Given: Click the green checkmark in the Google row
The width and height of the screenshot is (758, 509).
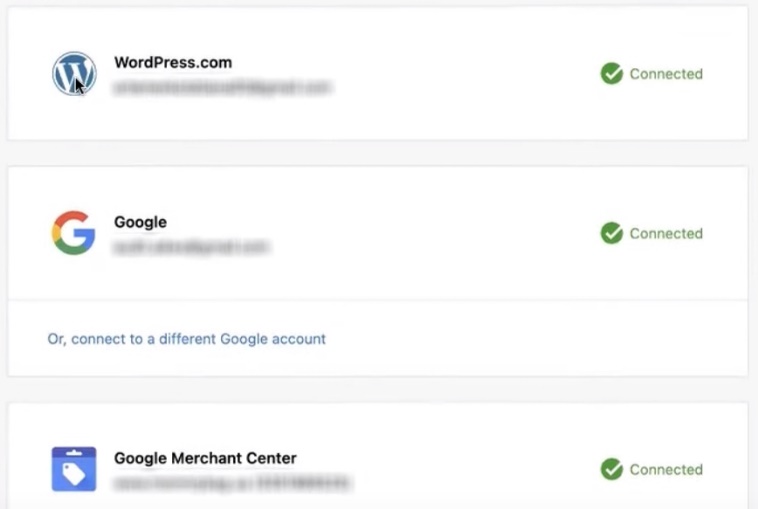Looking at the screenshot, I should coord(612,233).
